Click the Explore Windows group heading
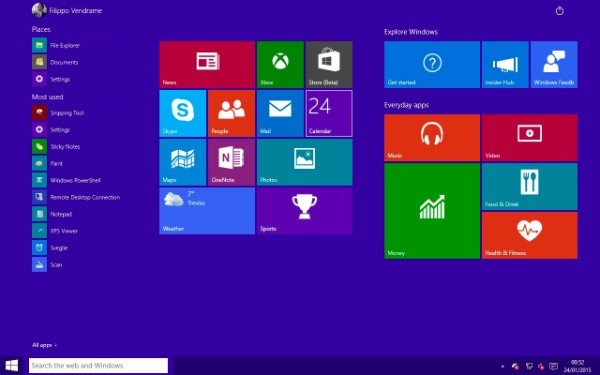 [411, 32]
